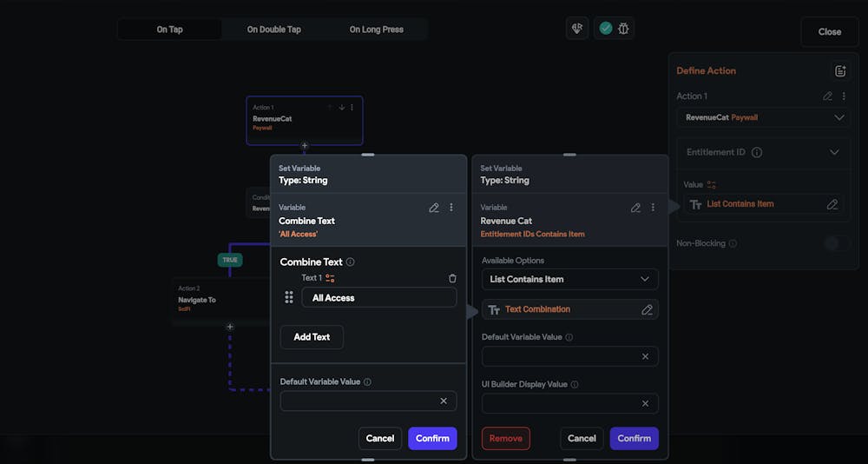
Task: Click the red Remove button
Action: point(505,439)
